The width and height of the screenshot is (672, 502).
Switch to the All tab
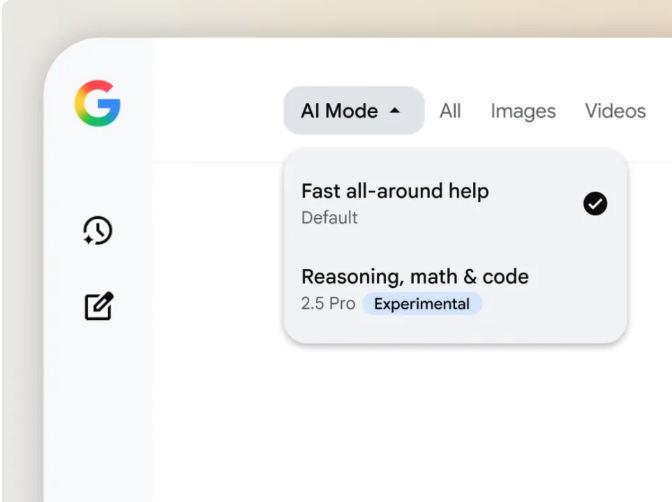(x=450, y=111)
